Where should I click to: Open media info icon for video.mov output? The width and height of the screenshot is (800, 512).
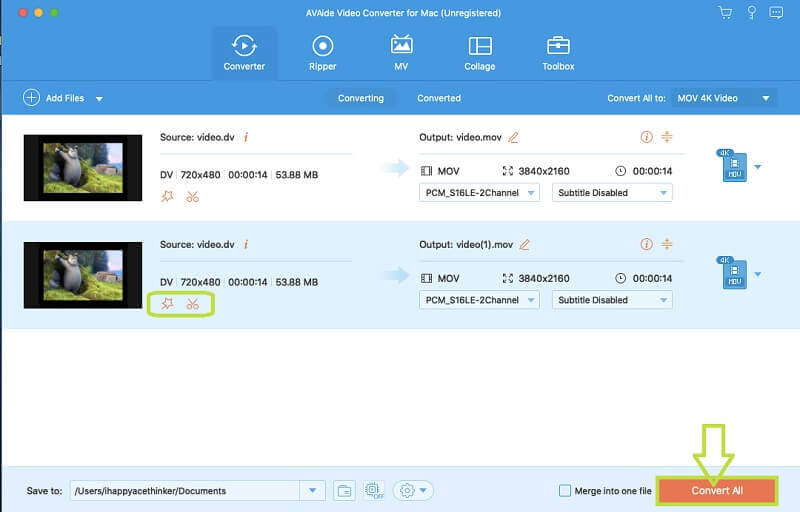[x=646, y=137]
